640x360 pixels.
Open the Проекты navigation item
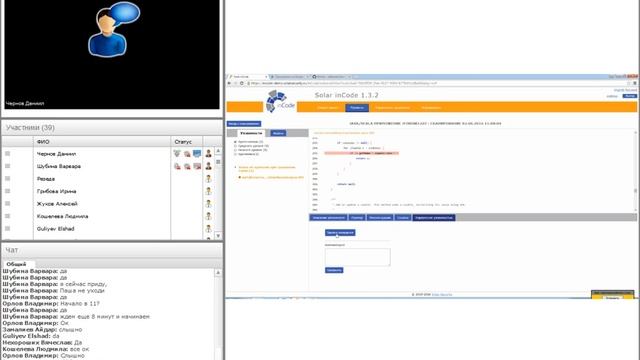357,108
